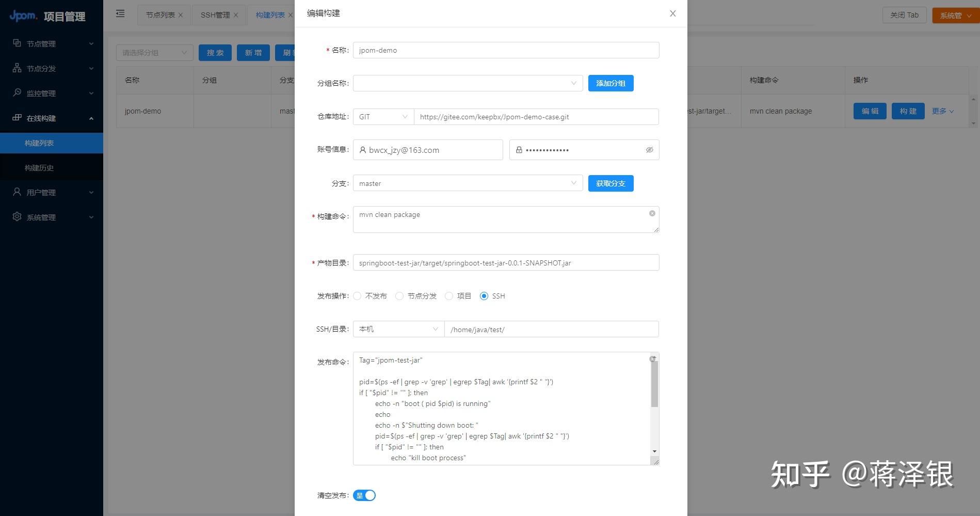The width and height of the screenshot is (980, 516).
Task: Open the 构建历史 sidebar item
Action: pyautogui.click(x=52, y=167)
